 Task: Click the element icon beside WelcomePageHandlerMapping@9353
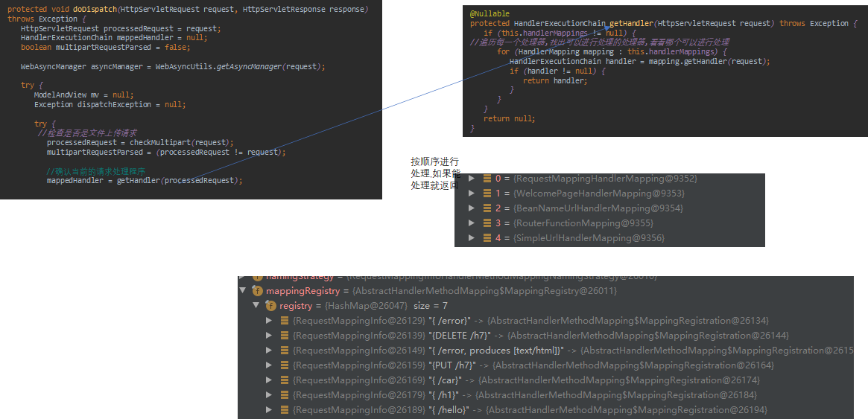pyautogui.click(x=487, y=193)
